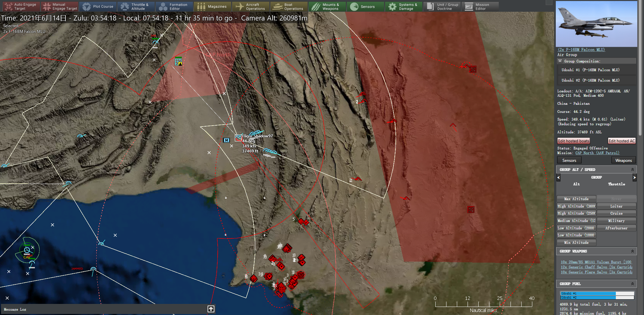Set throttle to Military

click(616, 221)
